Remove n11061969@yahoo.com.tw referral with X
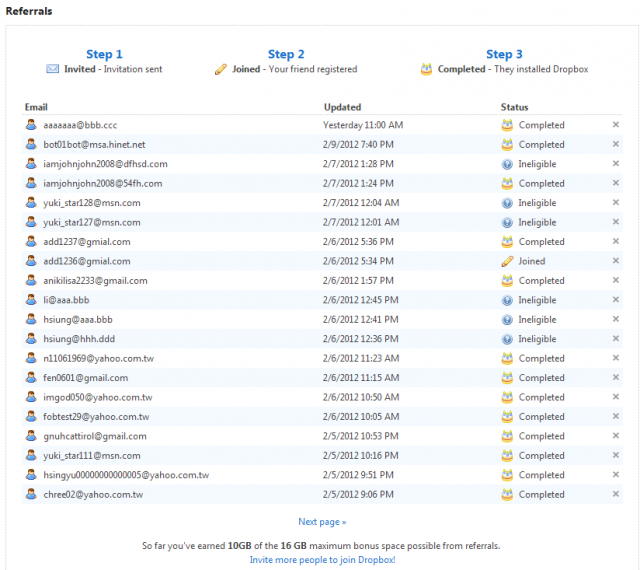 pos(616,358)
